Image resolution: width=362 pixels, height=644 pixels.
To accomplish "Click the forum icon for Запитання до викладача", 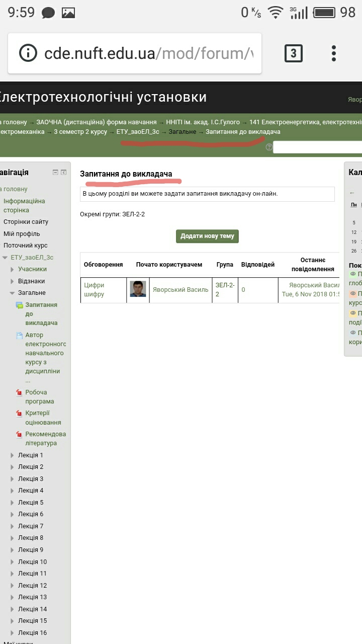I will [x=19, y=305].
